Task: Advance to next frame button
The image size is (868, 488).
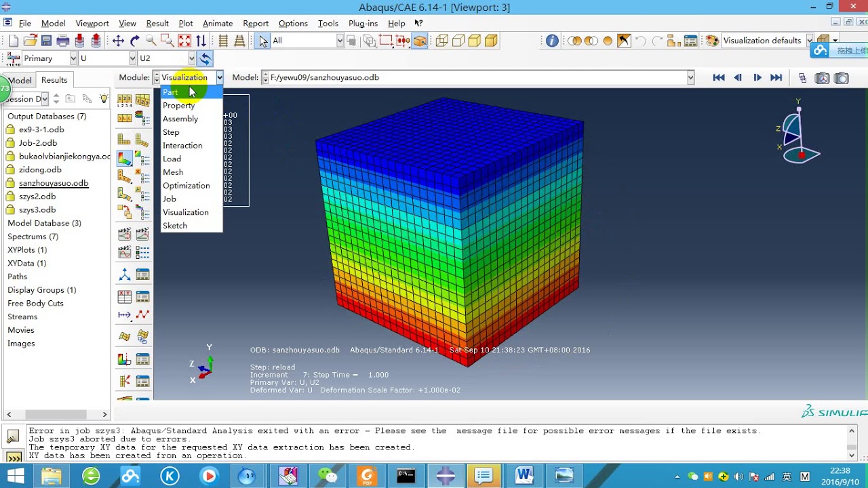Action: tap(757, 78)
